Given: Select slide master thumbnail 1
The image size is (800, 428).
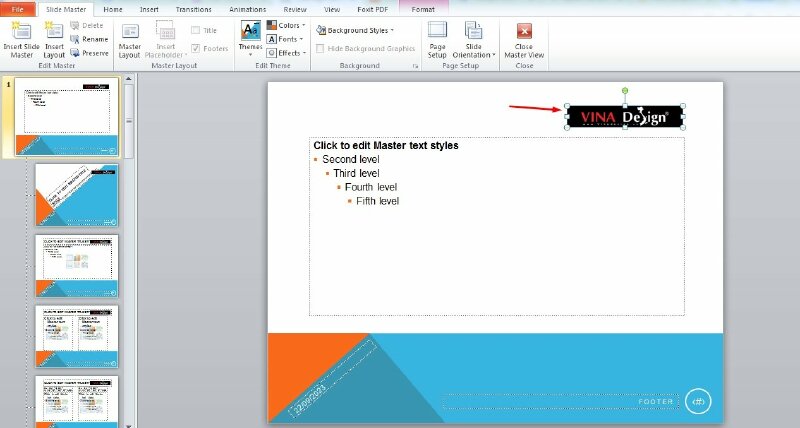Looking at the screenshot, I should [67, 116].
